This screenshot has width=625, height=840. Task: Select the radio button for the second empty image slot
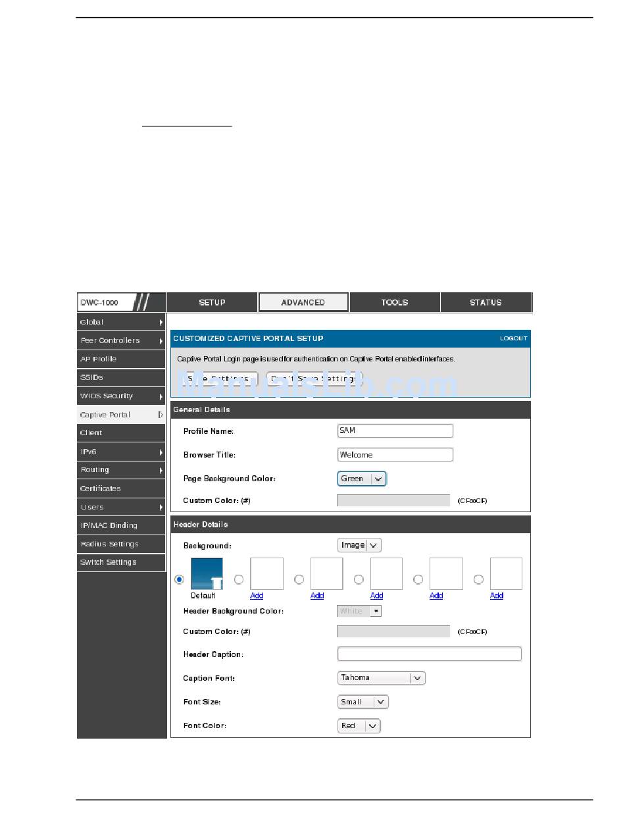[x=299, y=579]
